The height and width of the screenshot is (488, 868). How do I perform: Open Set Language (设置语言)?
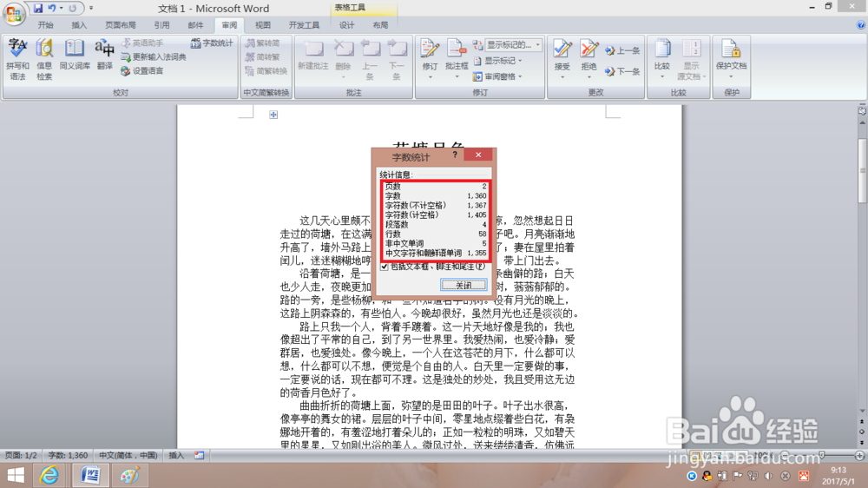[x=142, y=71]
